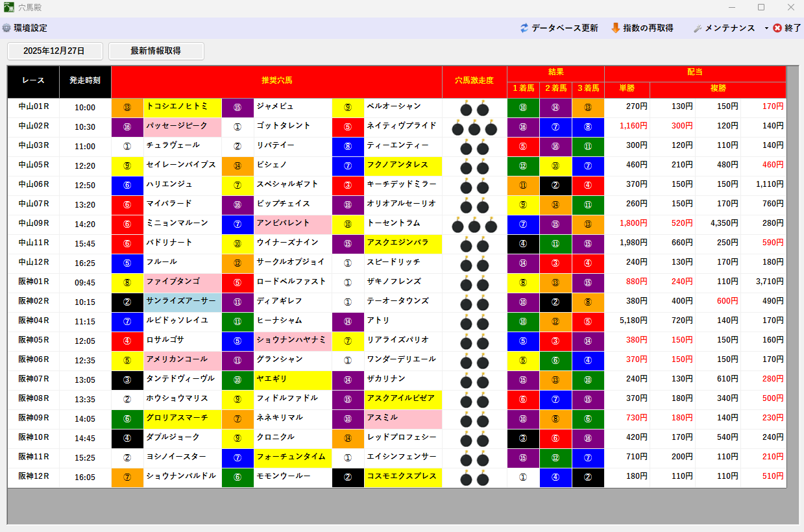Select the 中山01R race label

click(33, 108)
